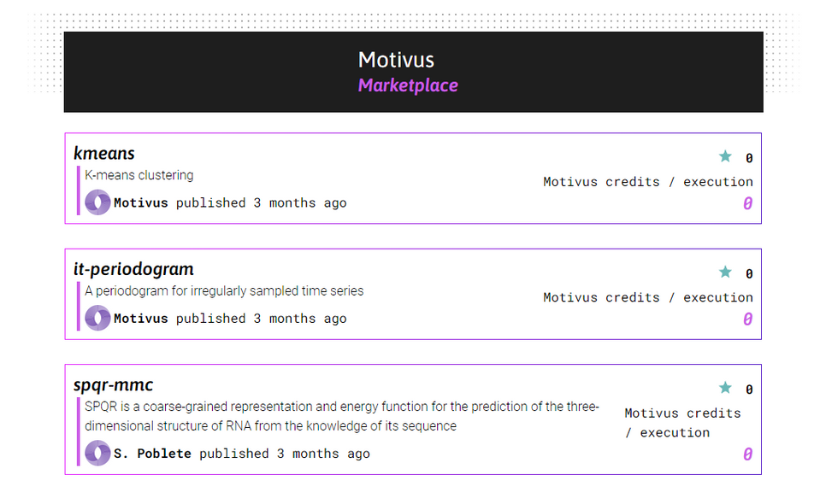
Task: Click S. Poblete's avatar icon
Action: 97,453
